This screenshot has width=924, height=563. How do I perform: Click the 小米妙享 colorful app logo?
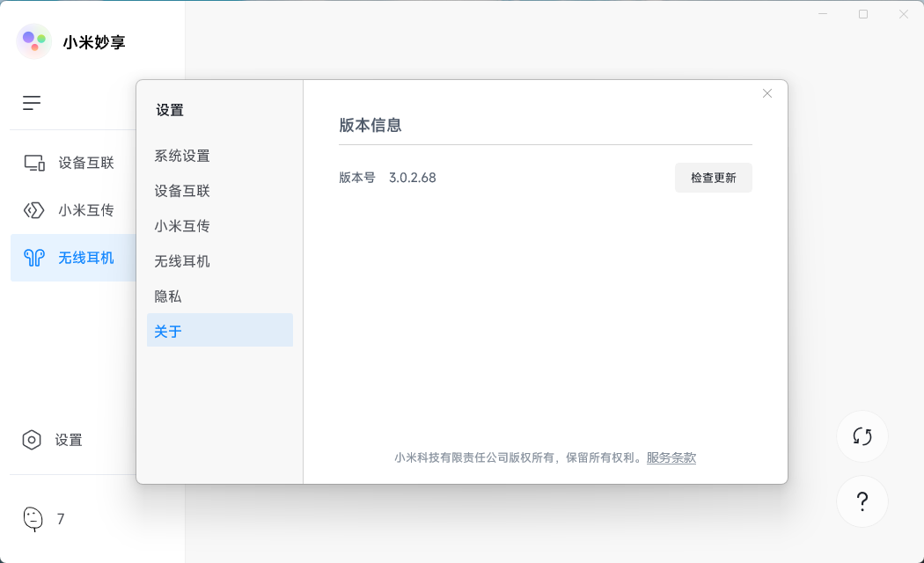tap(33, 41)
